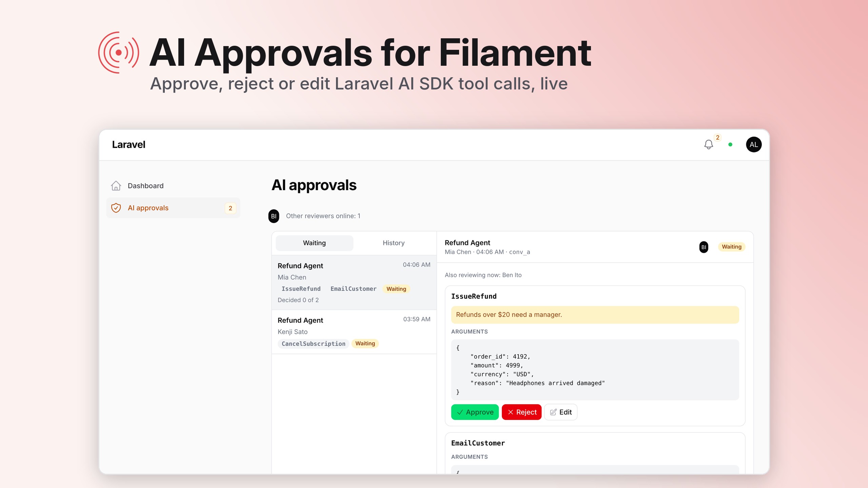Click the notification count badge 2

[717, 138]
